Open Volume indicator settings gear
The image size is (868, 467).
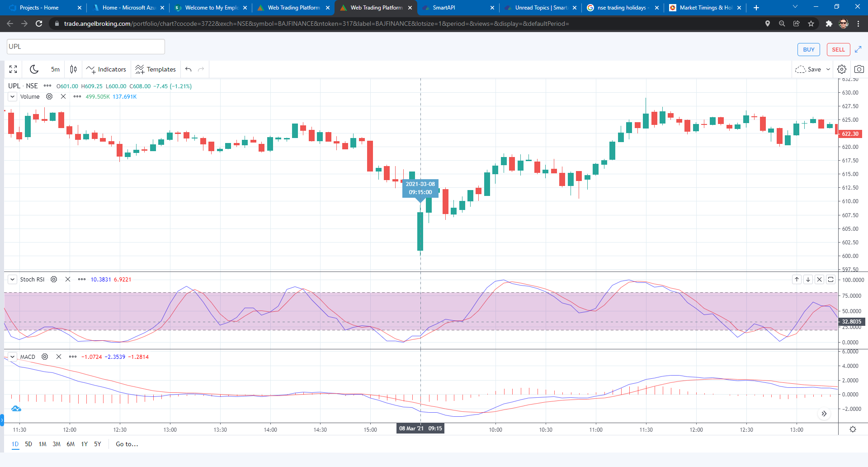50,96
